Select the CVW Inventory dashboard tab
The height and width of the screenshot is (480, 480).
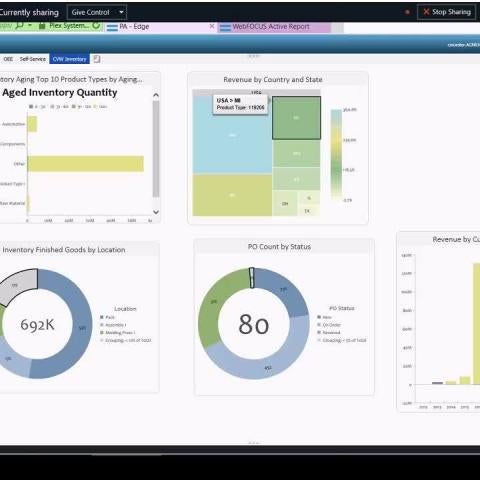tap(69, 59)
